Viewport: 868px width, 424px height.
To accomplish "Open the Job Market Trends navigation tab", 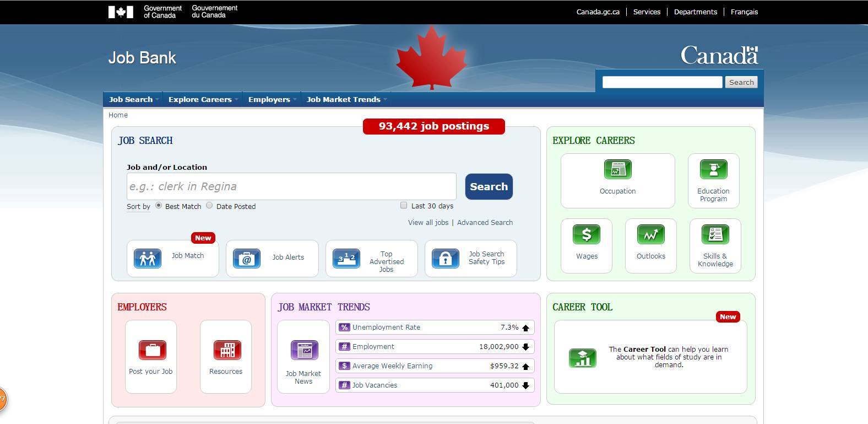I will pos(344,99).
